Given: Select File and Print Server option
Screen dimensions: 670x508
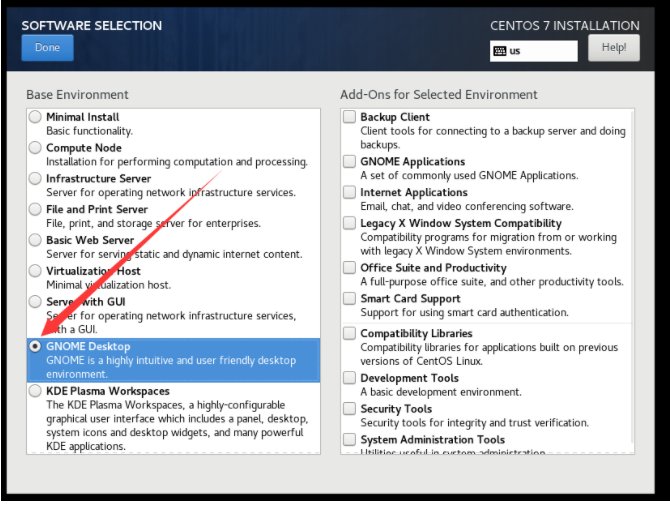Looking at the screenshot, I should (36, 210).
